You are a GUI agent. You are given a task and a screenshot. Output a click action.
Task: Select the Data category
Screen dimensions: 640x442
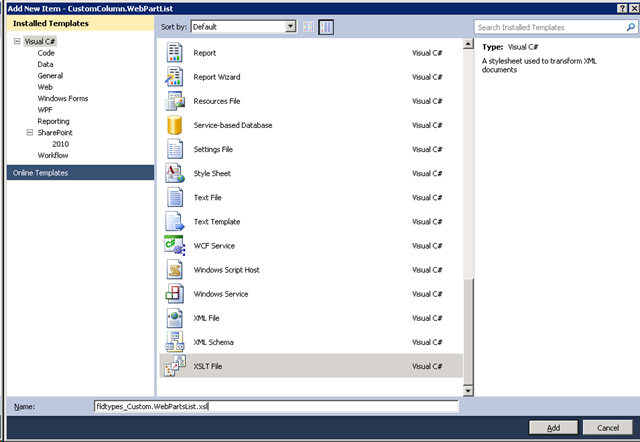click(45, 64)
